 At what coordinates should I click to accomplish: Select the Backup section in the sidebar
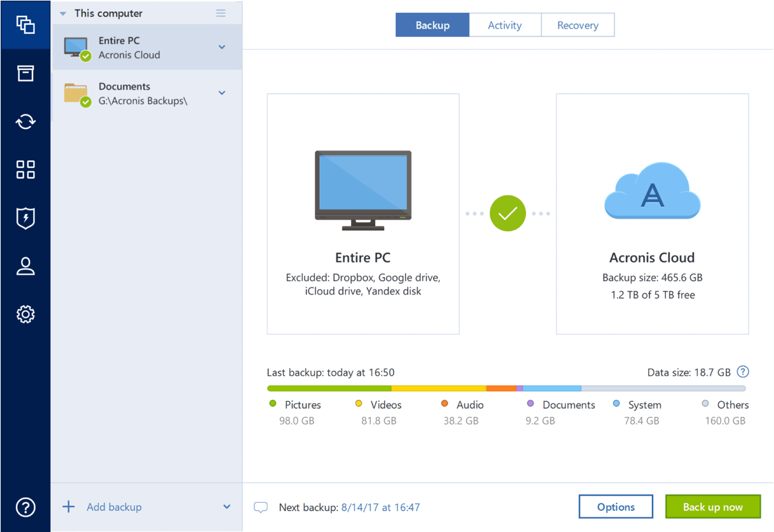[25, 25]
